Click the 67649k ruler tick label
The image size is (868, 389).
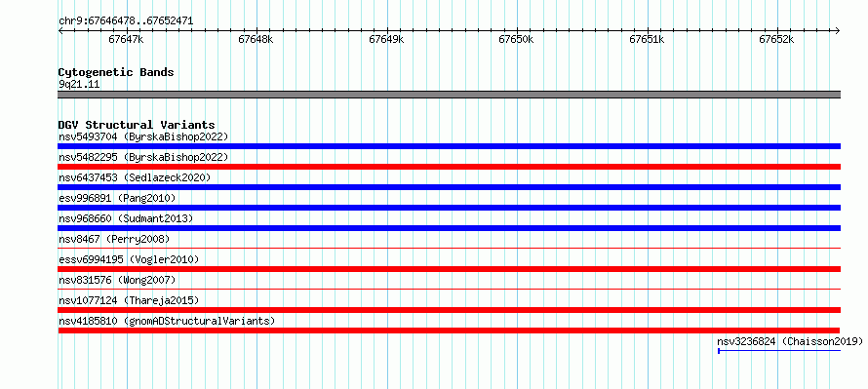coord(386,39)
